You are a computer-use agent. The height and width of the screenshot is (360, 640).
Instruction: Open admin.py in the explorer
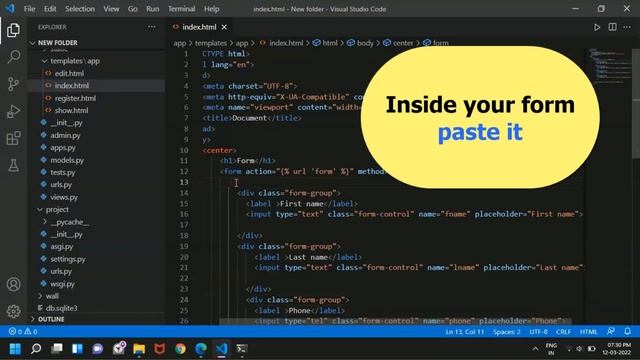pos(65,136)
